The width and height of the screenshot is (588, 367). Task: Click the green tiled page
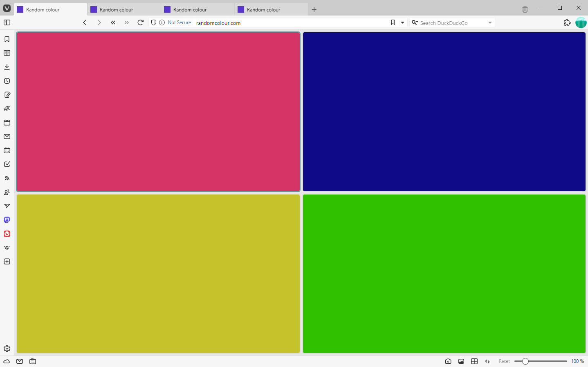(444, 274)
